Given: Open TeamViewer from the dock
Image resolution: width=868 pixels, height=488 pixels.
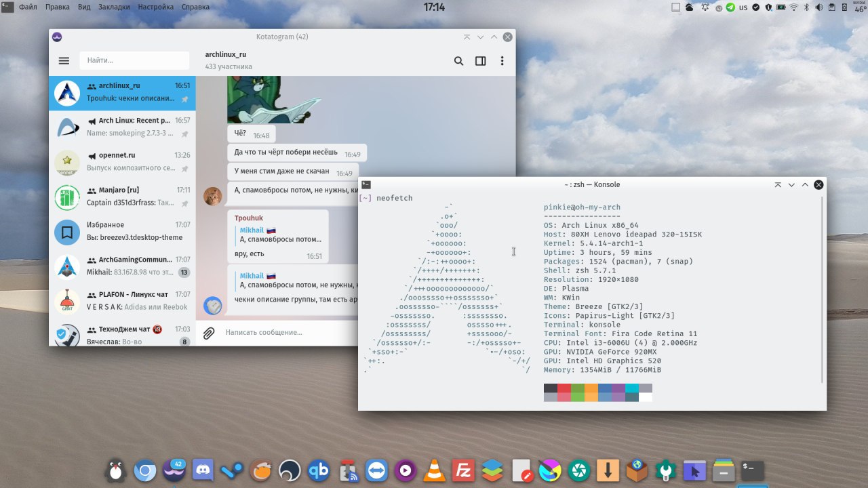Looking at the screenshot, I should point(377,470).
